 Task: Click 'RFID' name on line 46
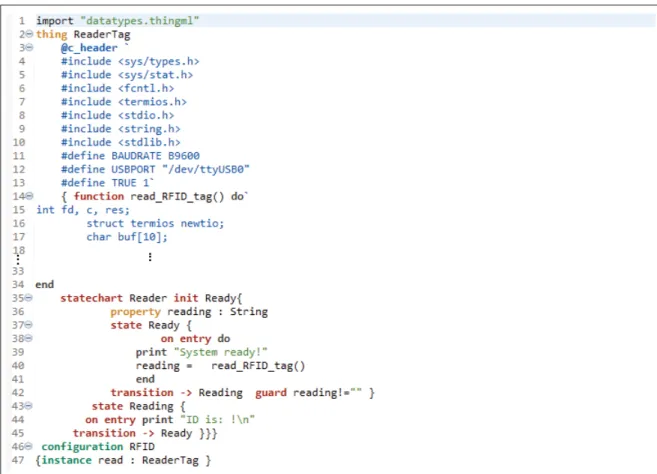pos(142,446)
